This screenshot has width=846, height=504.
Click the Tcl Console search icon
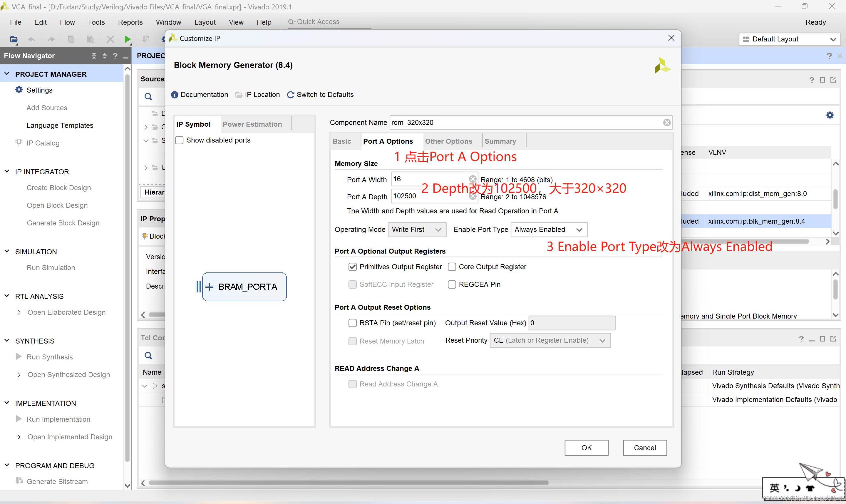pyautogui.click(x=148, y=356)
